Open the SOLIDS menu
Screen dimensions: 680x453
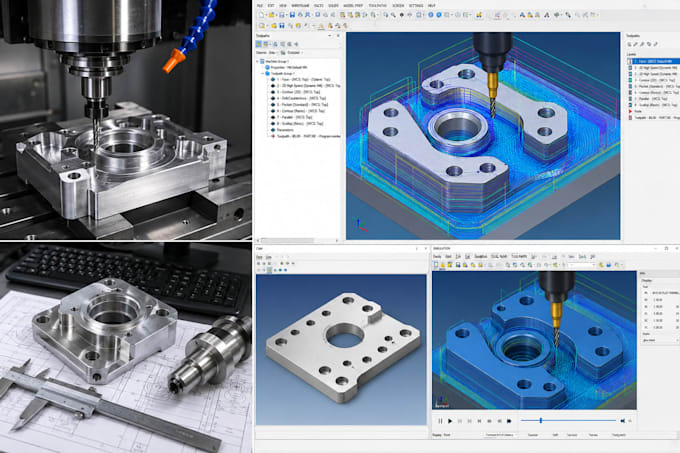333,6
